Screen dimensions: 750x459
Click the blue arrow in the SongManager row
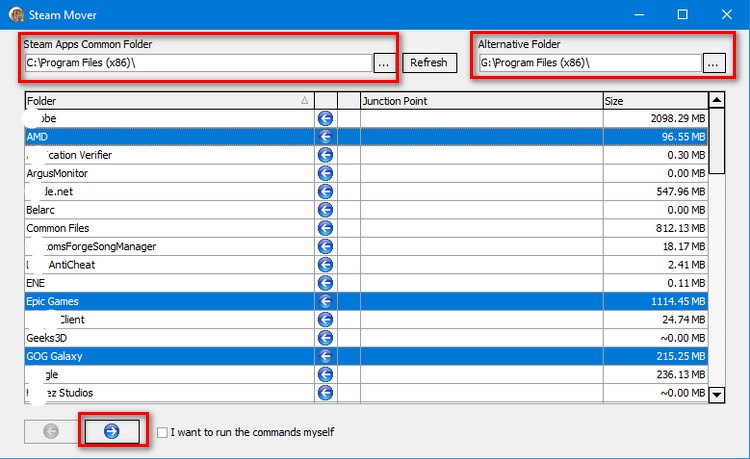click(325, 246)
